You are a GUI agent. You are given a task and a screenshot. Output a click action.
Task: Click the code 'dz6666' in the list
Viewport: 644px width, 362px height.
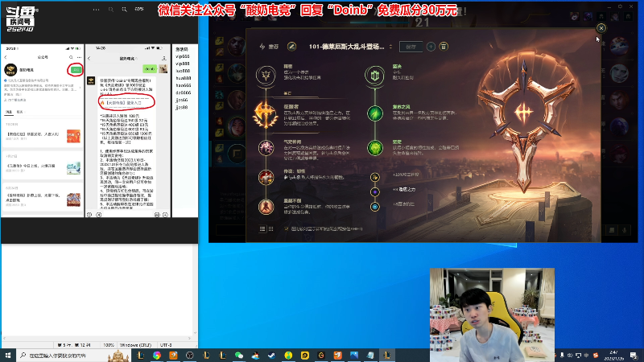point(184,93)
